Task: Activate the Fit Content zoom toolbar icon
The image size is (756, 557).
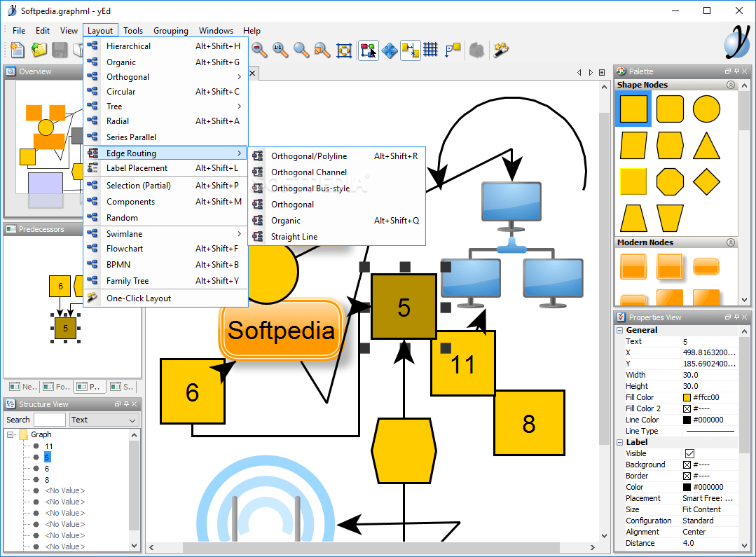Action: click(322, 50)
